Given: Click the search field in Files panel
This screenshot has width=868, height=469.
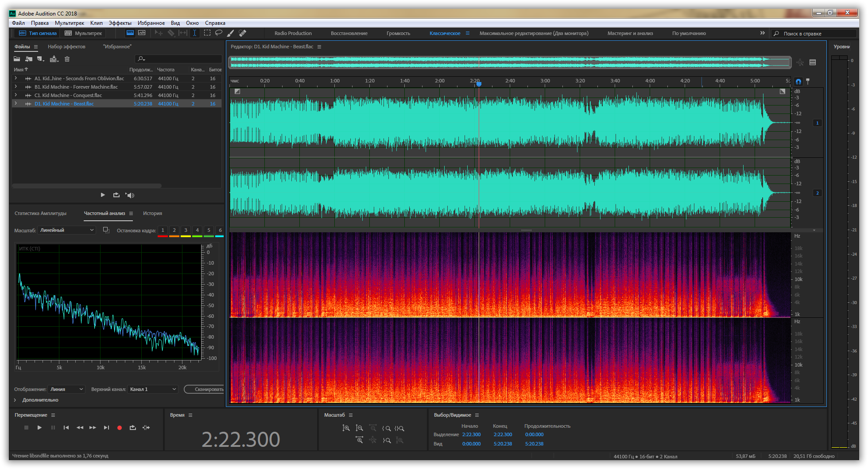Looking at the screenshot, I should pyautogui.click(x=178, y=59).
